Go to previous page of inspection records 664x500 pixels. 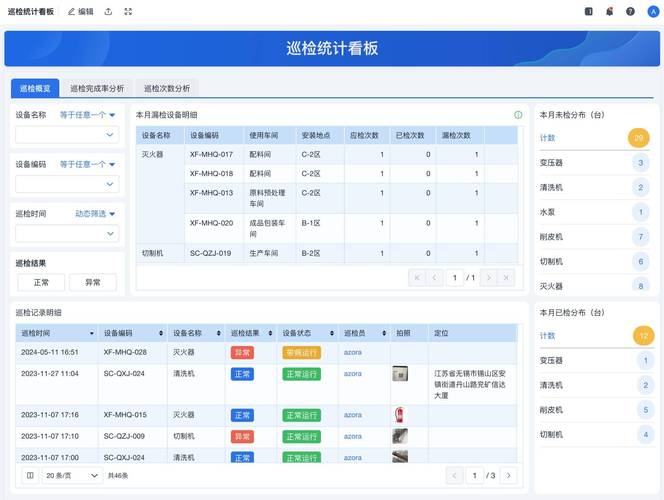click(454, 475)
